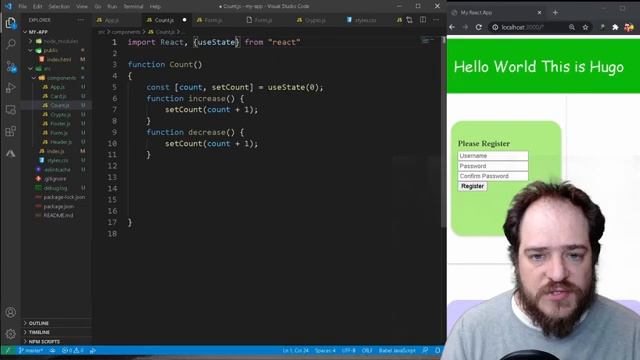Click the Open Changes icon in editor toolbar
The width and height of the screenshot is (640, 360).
[409, 20]
